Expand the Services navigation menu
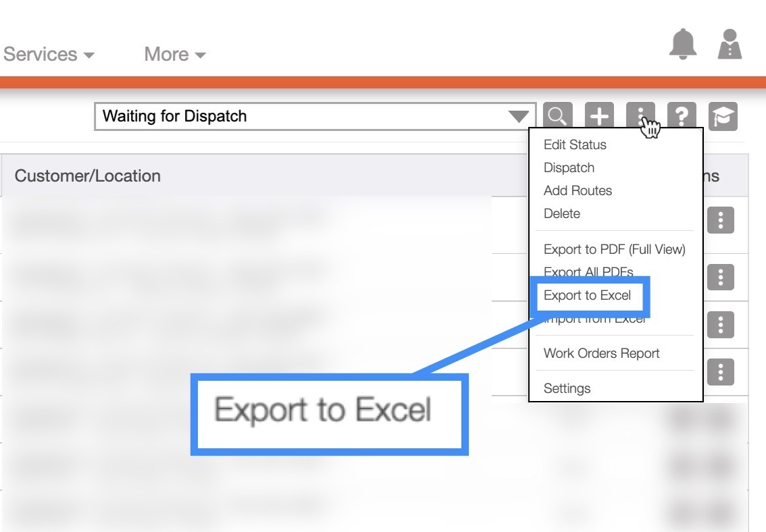This screenshot has width=766, height=532. click(x=49, y=54)
